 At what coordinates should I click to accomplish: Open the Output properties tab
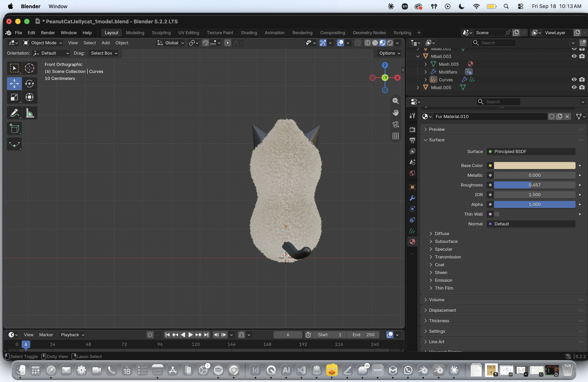412,140
